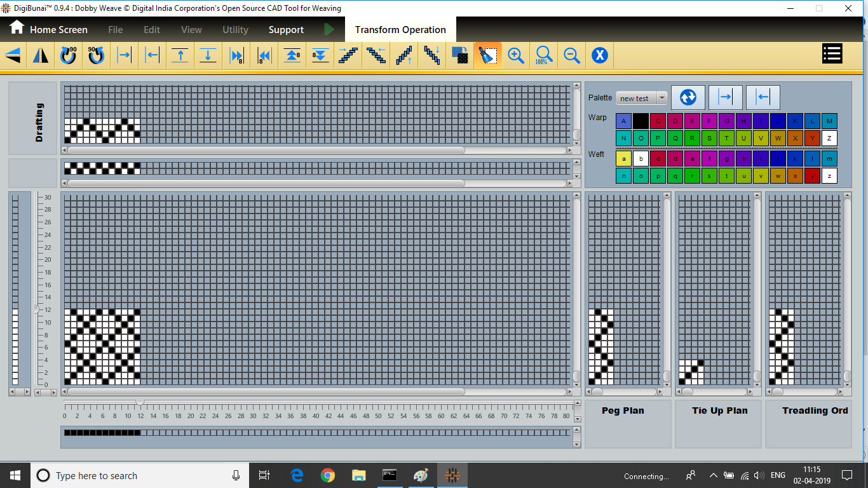Open the Support menu
Screen dimensions: 868x488
click(x=286, y=30)
